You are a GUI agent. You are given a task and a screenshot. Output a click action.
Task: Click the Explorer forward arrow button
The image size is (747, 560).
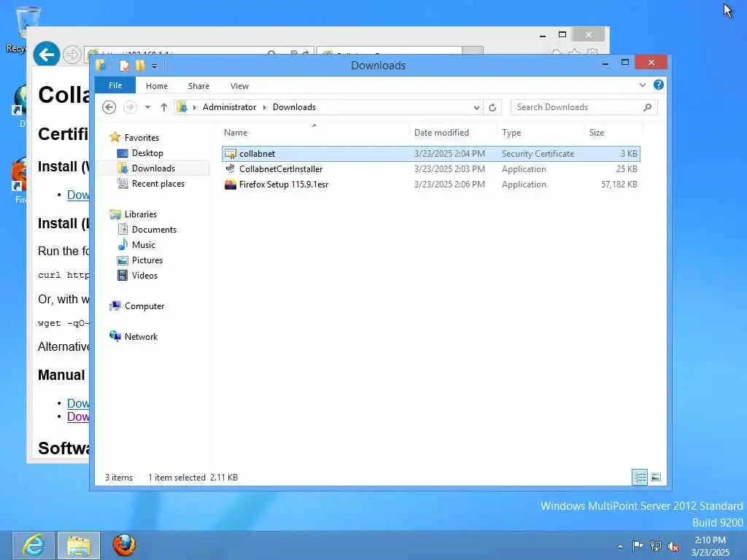click(x=130, y=107)
